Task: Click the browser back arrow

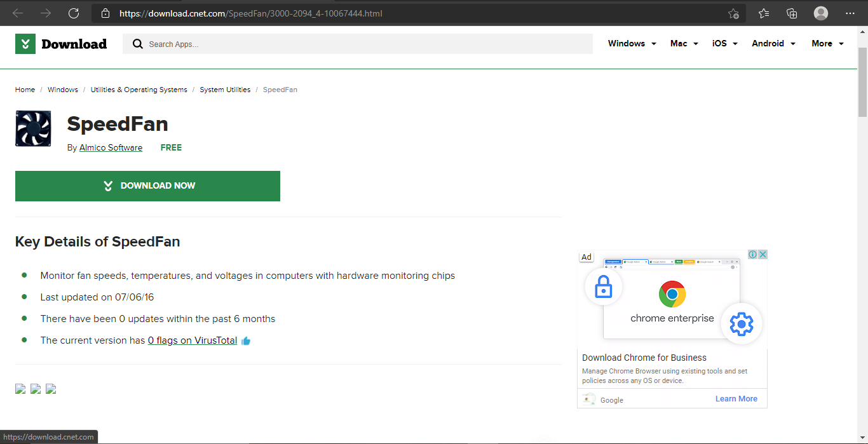Action: (x=18, y=13)
